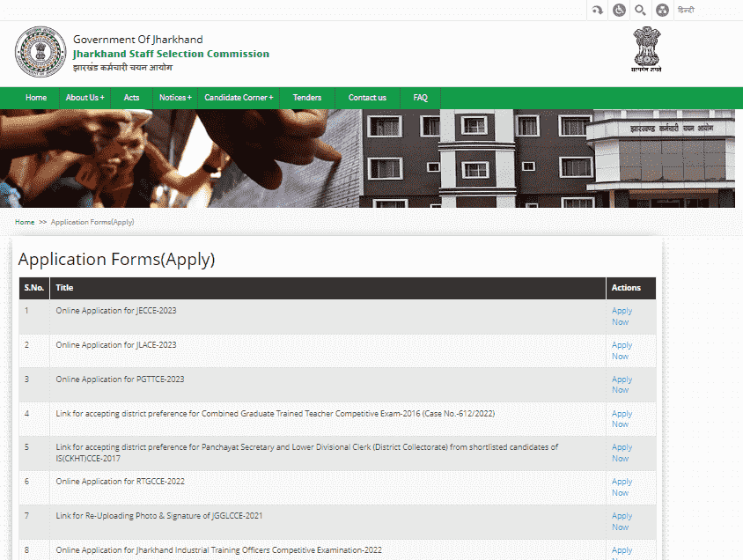The width and height of the screenshot is (743, 560).
Task: Click Apply Now for JECCE-2023
Action: (x=622, y=316)
